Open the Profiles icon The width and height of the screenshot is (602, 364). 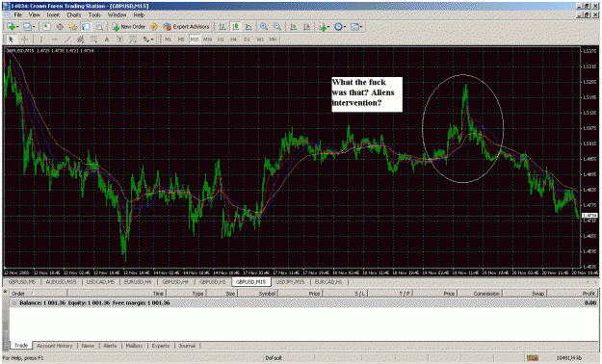tap(27, 27)
